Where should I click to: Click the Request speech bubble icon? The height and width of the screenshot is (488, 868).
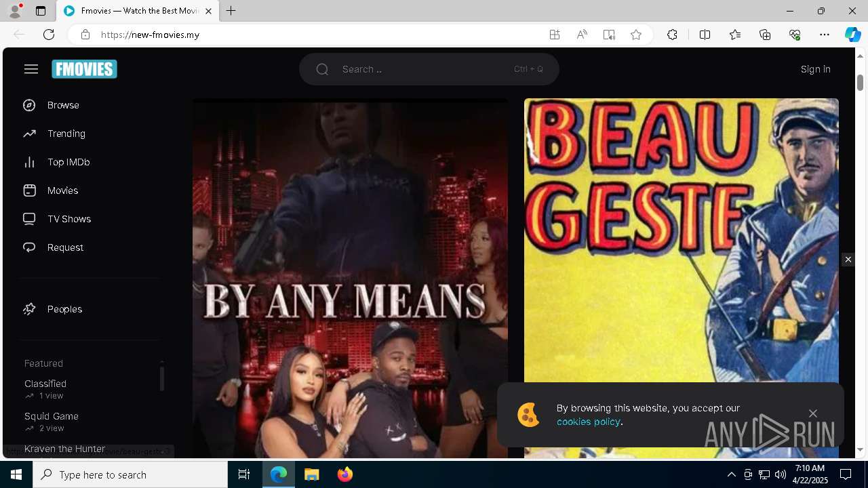click(x=29, y=247)
